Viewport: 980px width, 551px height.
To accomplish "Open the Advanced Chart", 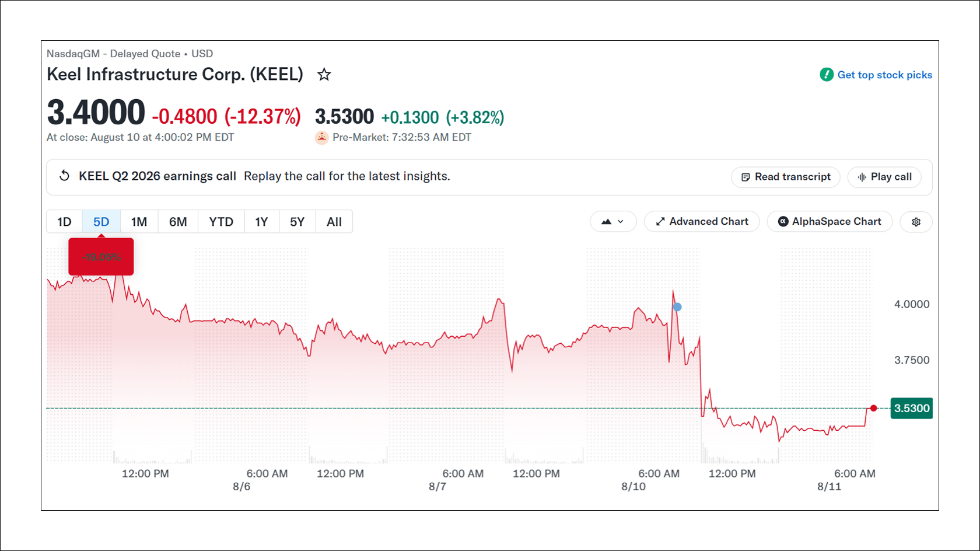I will click(702, 222).
